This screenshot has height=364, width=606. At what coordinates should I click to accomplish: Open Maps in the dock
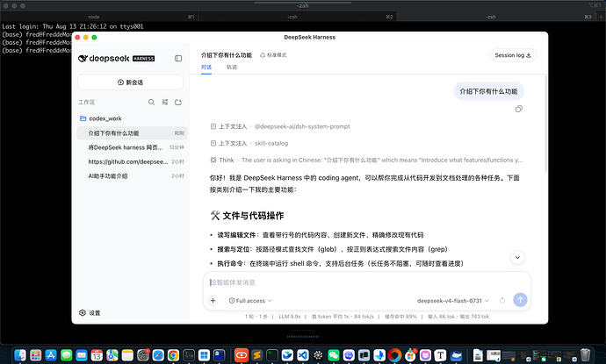tap(112, 354)
